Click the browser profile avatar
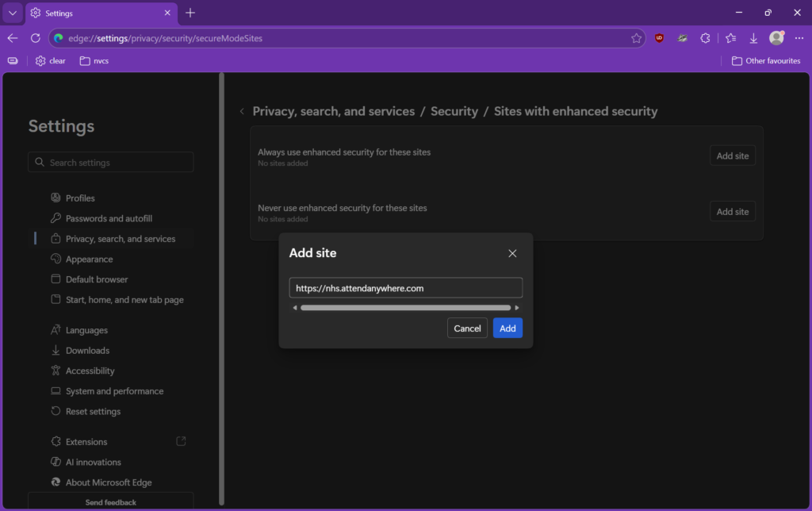812x511 pixels. (776, 37)
